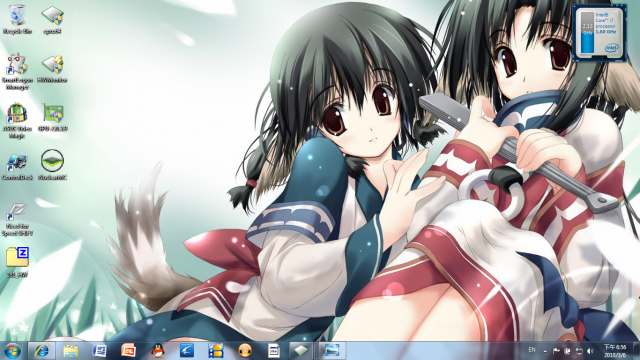Screen dimensions: 640x360
Task: Open the zipped folder on desktop
Action: [x=17, y=262]
